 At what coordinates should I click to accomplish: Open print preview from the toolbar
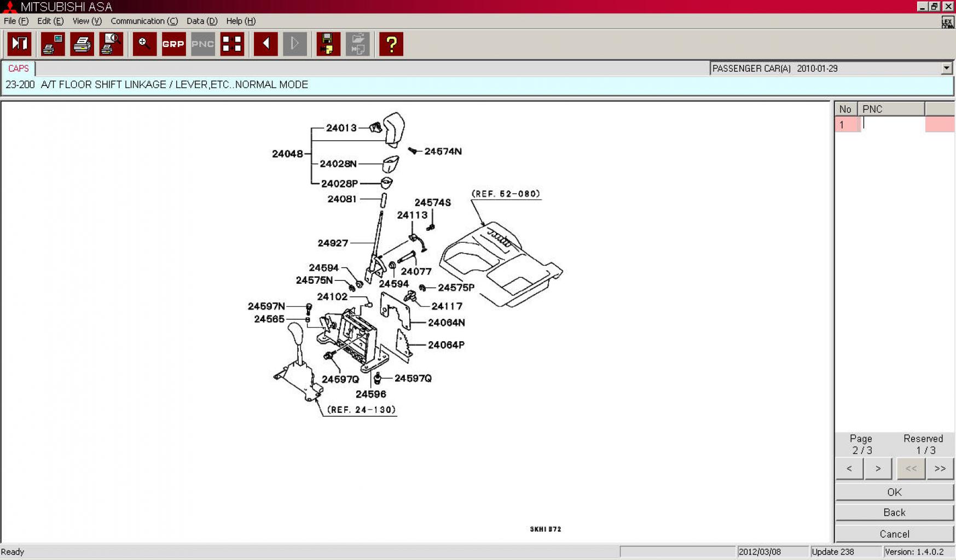(111, 44)
